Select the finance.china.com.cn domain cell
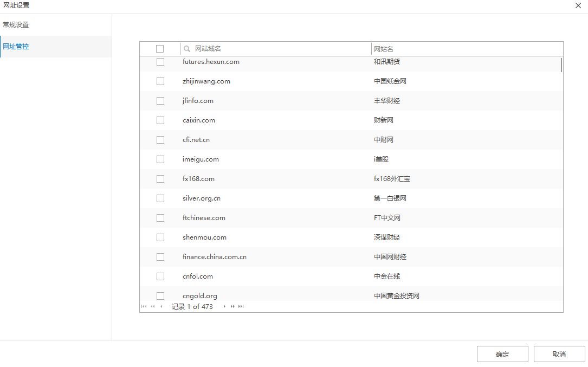 click(215, 256)
